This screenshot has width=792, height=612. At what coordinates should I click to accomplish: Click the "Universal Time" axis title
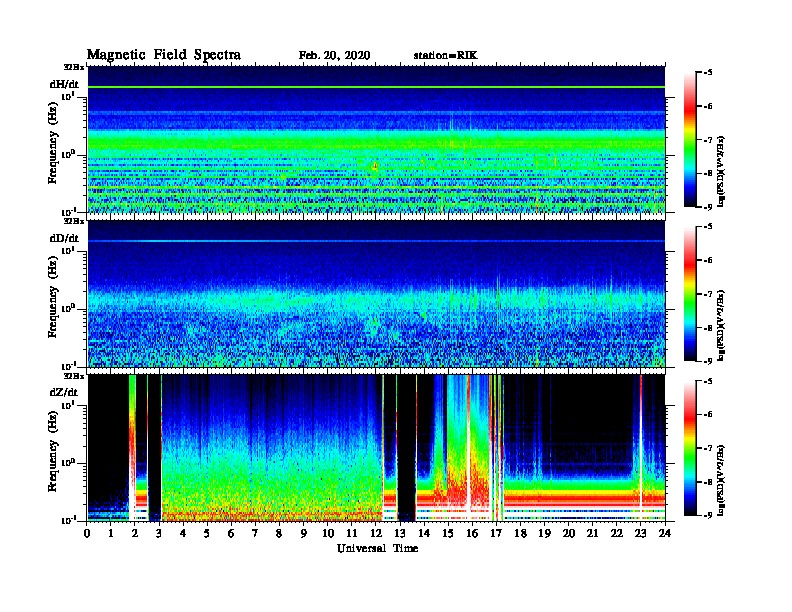(377, 548)
